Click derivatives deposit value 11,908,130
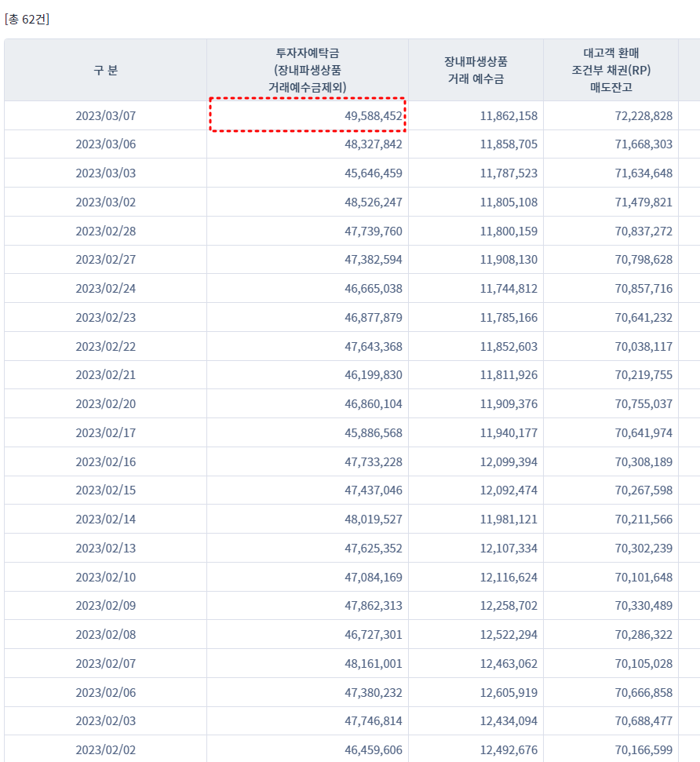The height and width of the screenshot is (762, 700). (x=509, y=260)
